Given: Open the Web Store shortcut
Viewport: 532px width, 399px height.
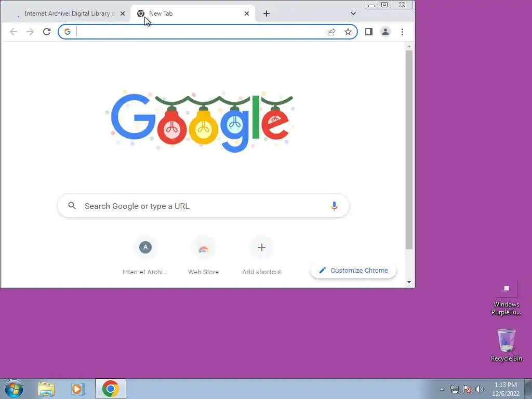Looking at the screenshot, I should (x=204, y=256).
